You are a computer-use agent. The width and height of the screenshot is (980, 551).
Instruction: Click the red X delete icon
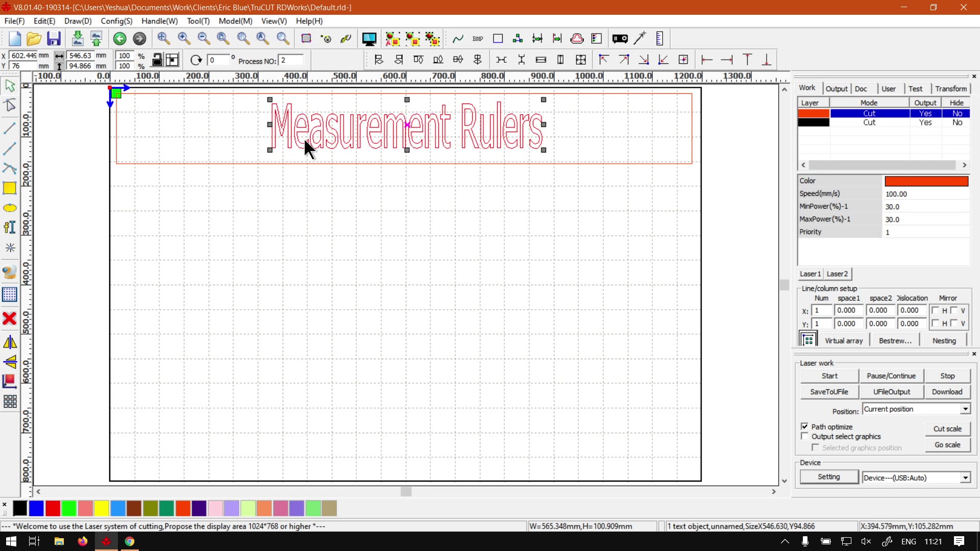[10, 319]
